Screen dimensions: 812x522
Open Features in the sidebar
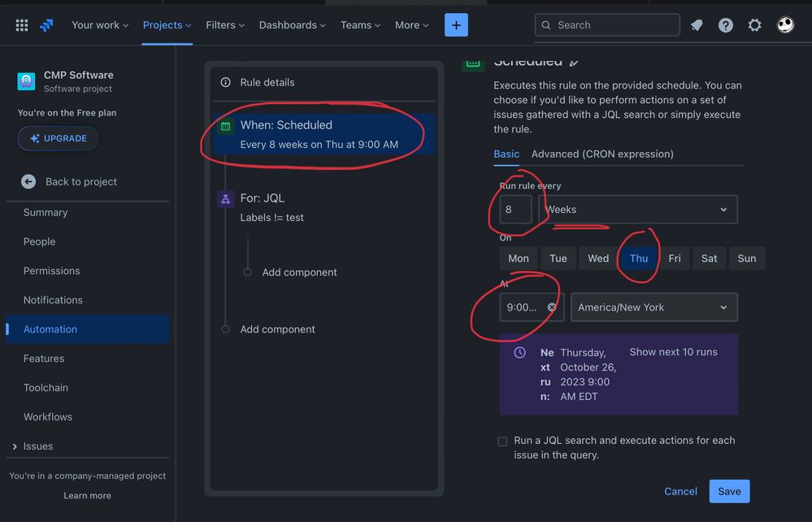[x=44, y=359]
